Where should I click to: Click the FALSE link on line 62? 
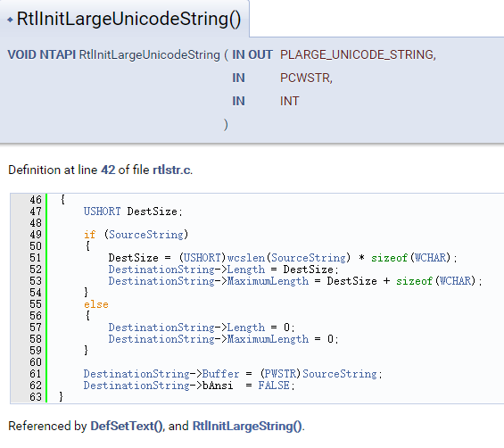click(x=274, y=386)
